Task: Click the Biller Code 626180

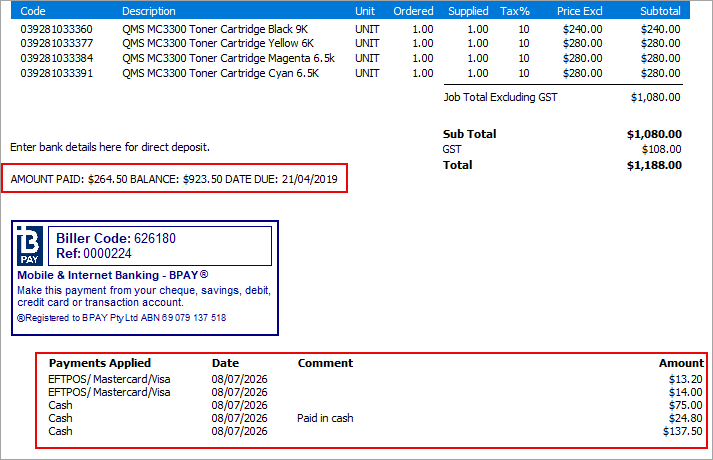Action: 116,238
